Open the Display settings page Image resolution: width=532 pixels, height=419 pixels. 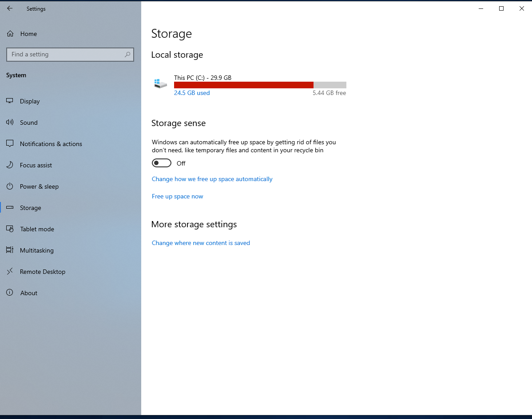(x=30, y=101)
